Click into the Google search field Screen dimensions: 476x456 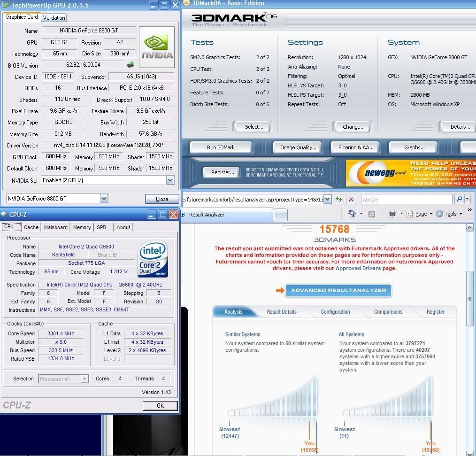(406, 199)
